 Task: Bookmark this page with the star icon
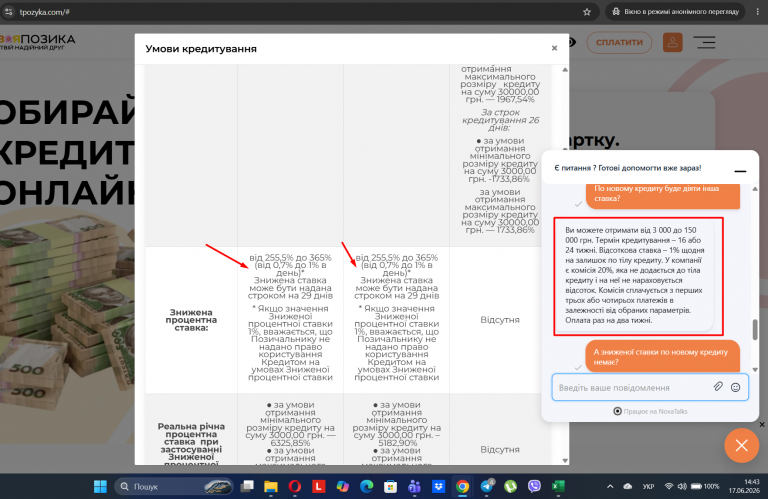coord(587,12)
